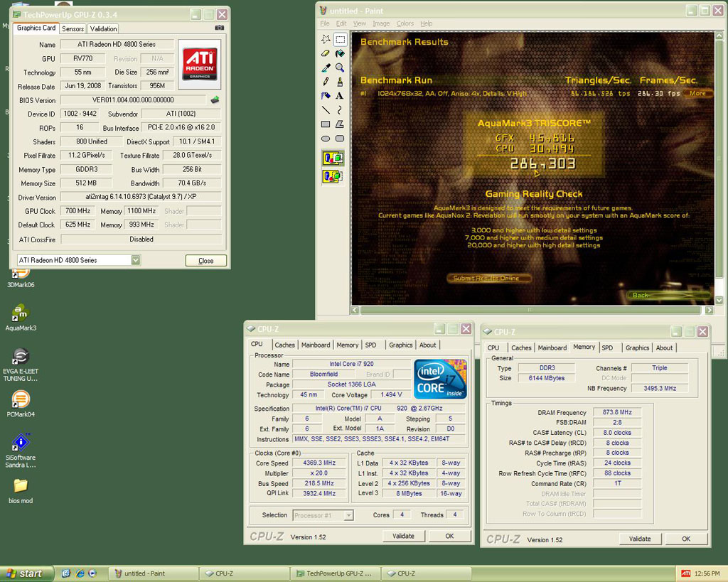This screenshot has height=582, width=728.
Task: Open Mainboard tab in left CPU-Z window
Action: 316,345
